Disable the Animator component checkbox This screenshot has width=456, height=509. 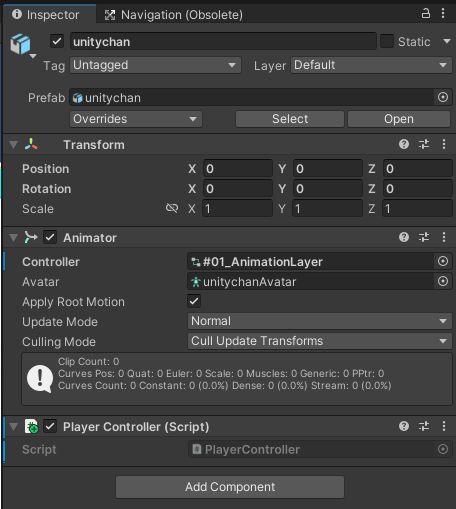tap(50, 238)
